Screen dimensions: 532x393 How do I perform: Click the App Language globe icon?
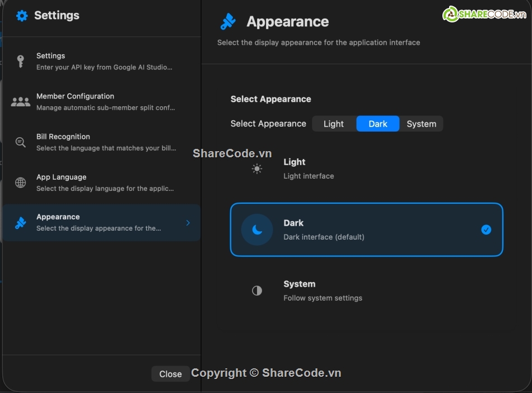(x=20, y=182)
